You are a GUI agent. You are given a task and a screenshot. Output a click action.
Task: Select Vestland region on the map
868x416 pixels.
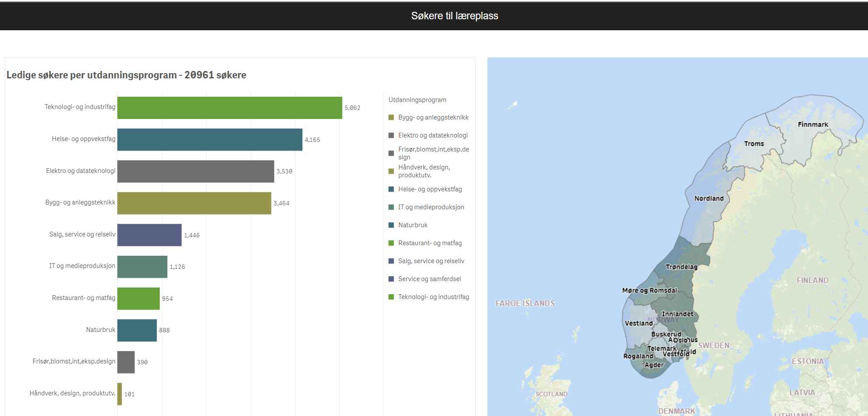pyautogui.click(x=639, y=323)
